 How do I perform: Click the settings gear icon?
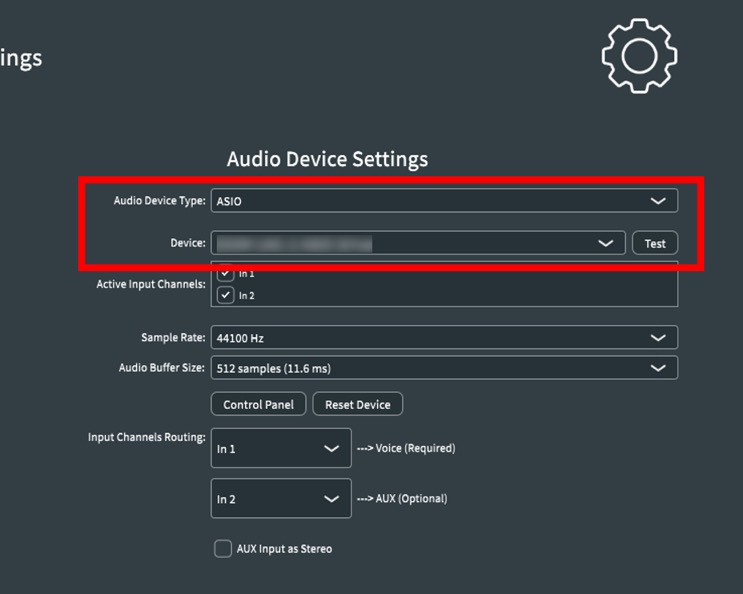pyautogui.click(x=639, y=55)
